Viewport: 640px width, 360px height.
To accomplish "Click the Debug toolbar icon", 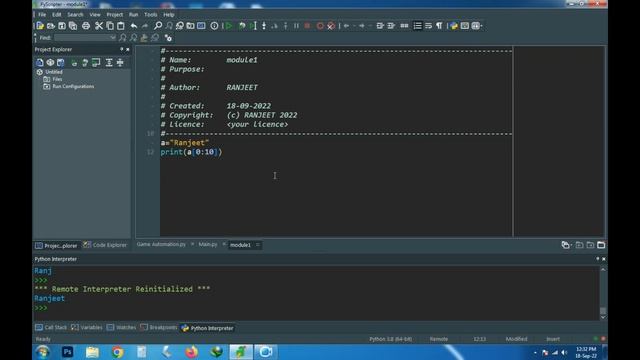I will tap(242, 26).
